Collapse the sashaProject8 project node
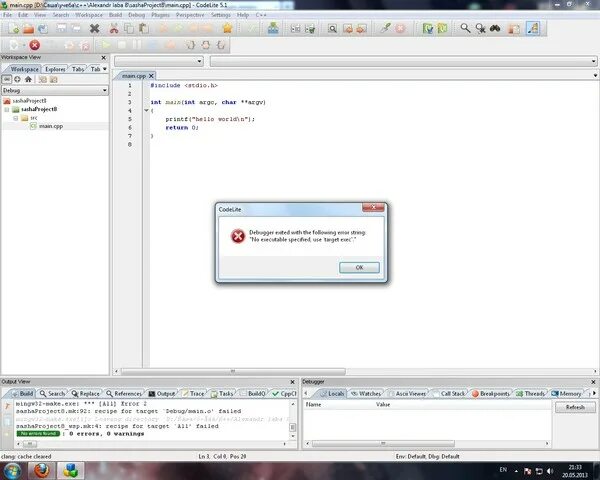The width and height of the screenshot is (600, 480). [x=7, y=109]
